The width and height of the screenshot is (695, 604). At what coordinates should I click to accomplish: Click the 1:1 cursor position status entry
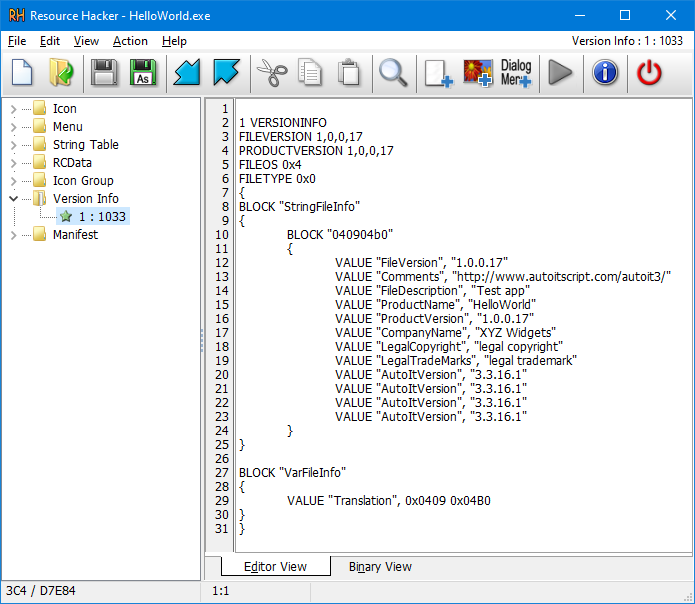pos(220,591)
